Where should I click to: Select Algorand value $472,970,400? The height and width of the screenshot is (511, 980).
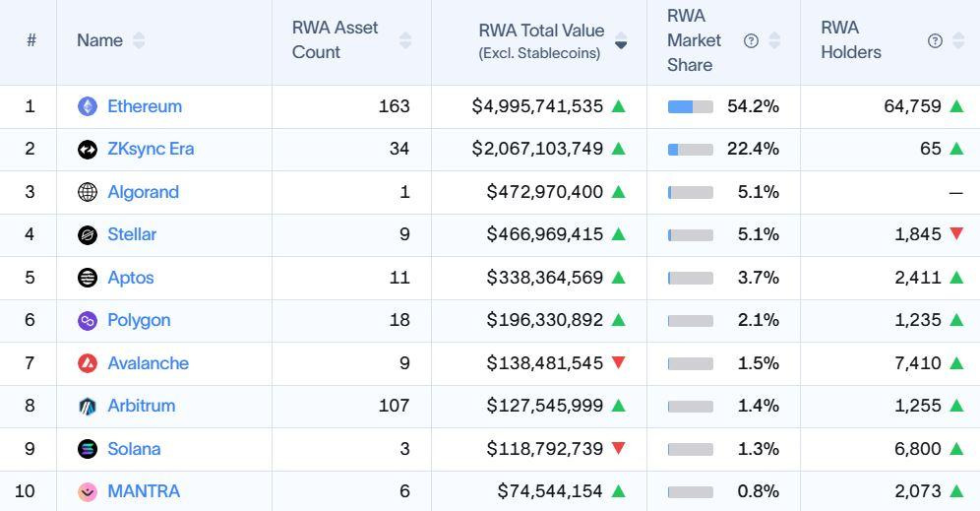click(x=545, y=192)
